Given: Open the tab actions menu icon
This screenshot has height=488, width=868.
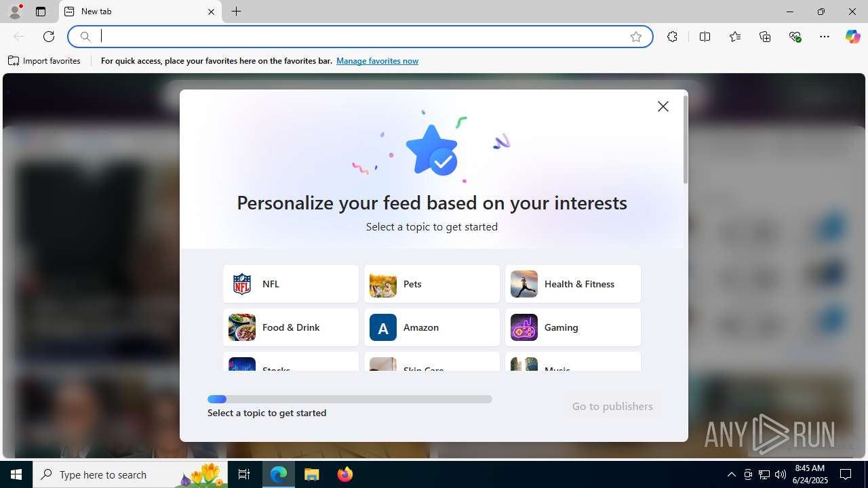Looking at the screenshot, I should pos(41,12).
